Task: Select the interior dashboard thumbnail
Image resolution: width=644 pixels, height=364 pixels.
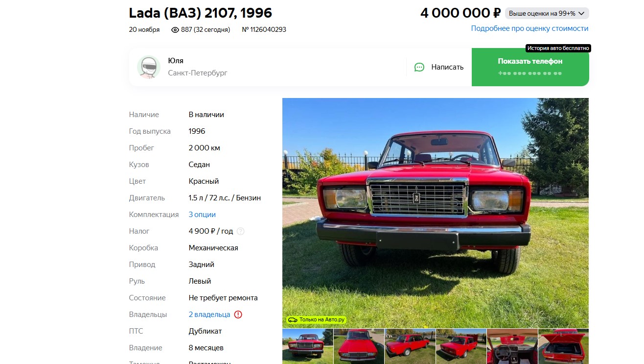Action: 512,346
